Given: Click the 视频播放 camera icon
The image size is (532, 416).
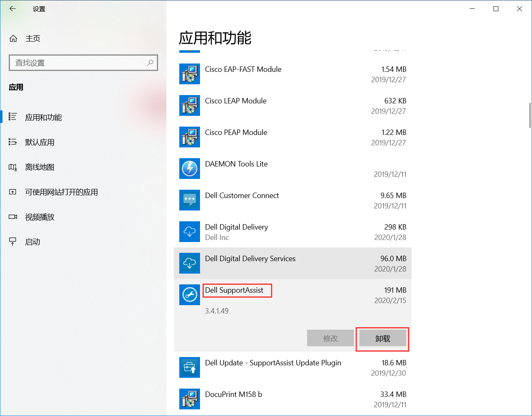Looking at the screenshot, I should pos(13,217).
